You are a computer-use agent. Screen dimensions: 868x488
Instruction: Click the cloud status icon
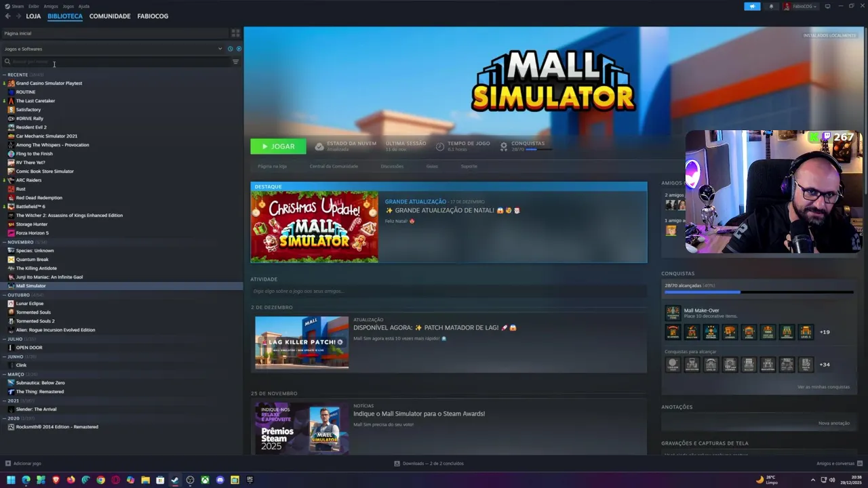(319, 146)
